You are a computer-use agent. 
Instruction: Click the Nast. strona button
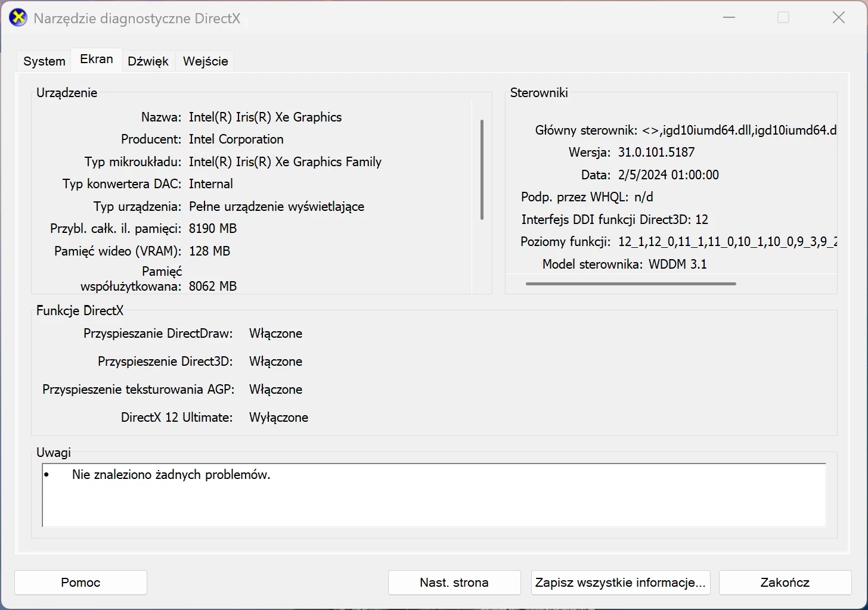point(454,582)
